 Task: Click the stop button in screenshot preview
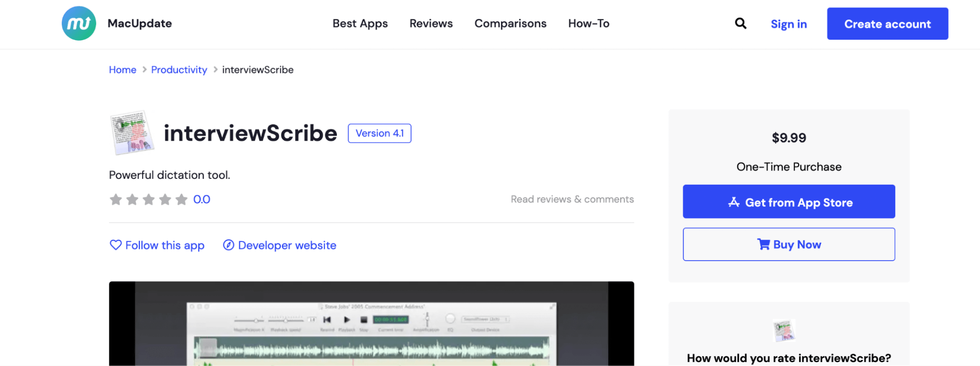(x=364, y=320)
